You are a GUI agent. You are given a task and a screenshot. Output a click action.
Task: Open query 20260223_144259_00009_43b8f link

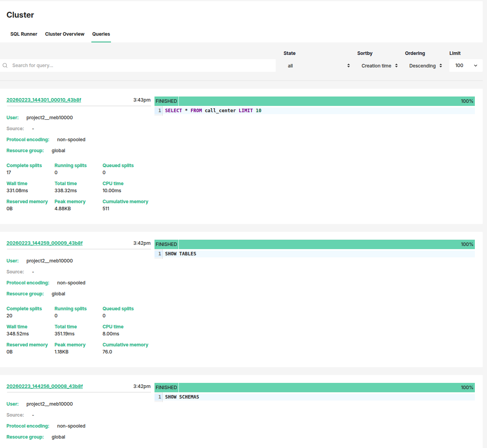(x=45, y=243)
